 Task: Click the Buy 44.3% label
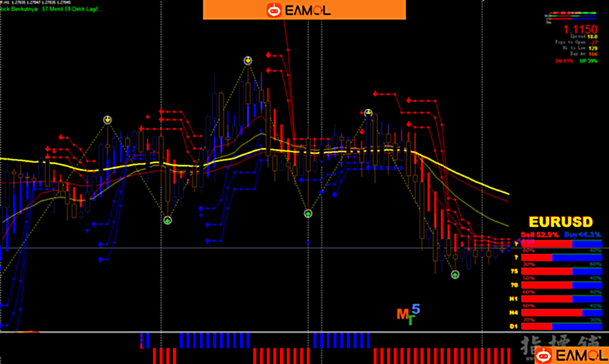(x=582, y=234)
